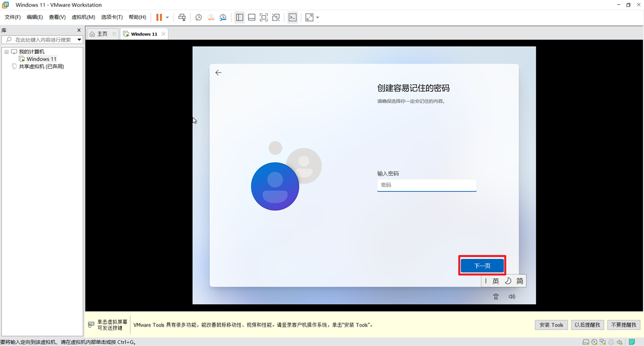Click the 下一页 next button
The image size is (644, 346).
point(482,266)
